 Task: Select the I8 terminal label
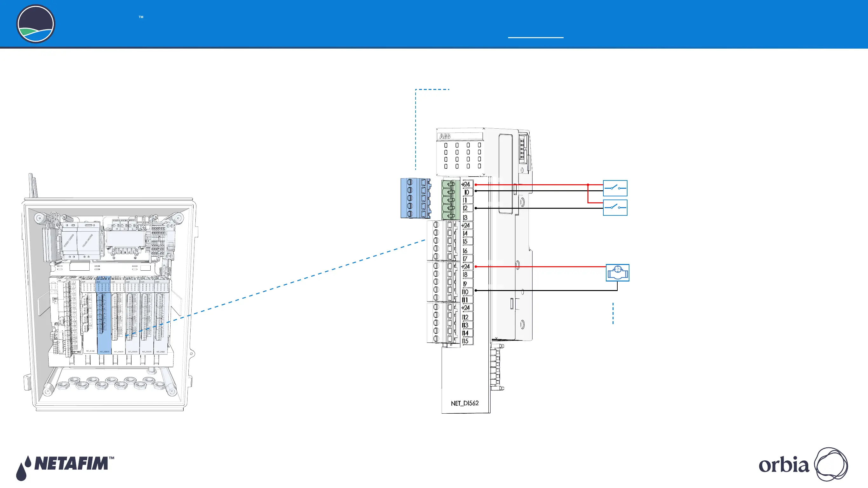[x=467, y=275]
